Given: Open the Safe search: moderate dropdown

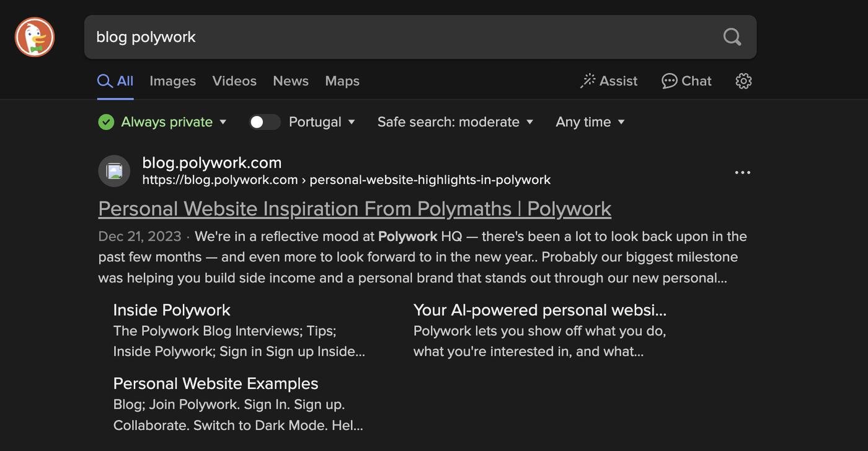Looking at the screenshot, I should tap(456, 122).
